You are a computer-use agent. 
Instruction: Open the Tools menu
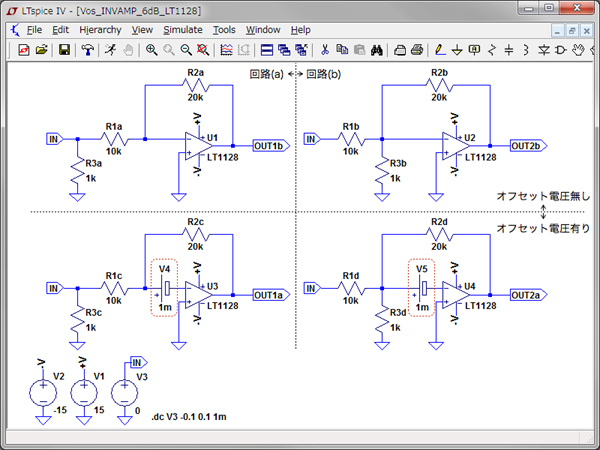click(x=224, y=30)
